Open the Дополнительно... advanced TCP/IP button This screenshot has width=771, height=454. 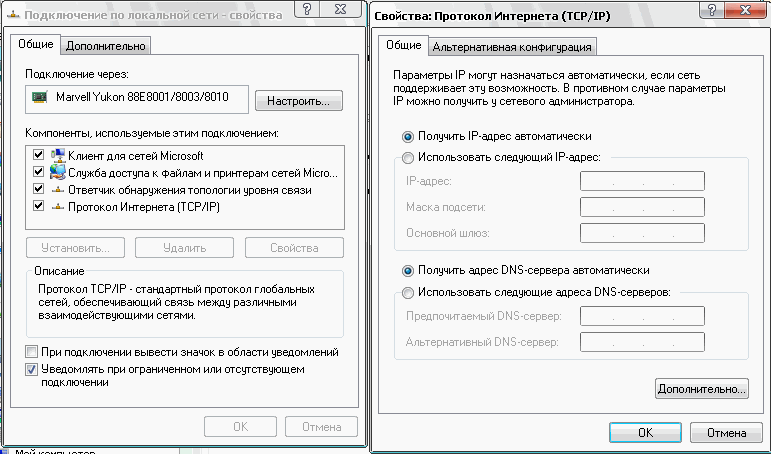point(702,389)
